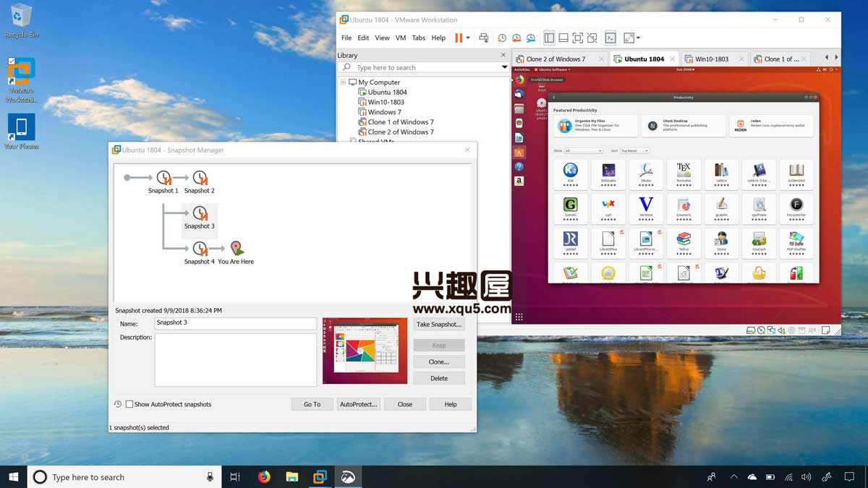This screenshot has height=488, width=868.
Task: Click the orange Pause VM toolbar icon
Action: pyautogui.click(x=459, y=38)
